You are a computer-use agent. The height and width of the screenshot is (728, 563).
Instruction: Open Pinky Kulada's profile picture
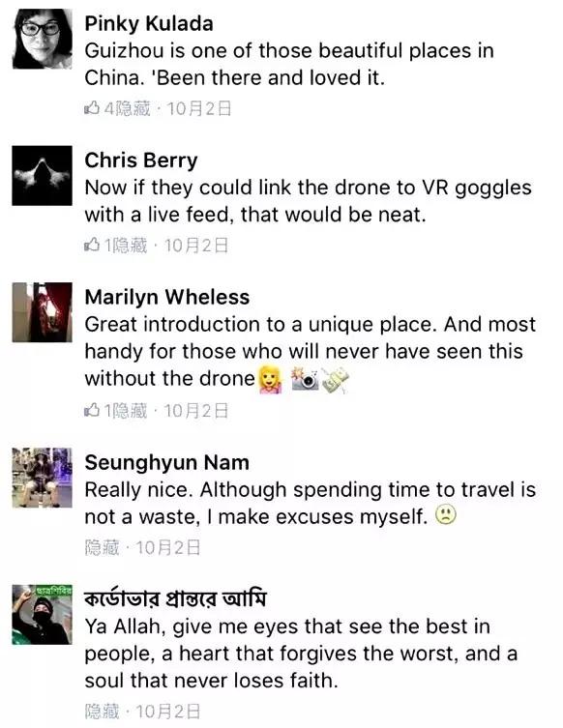click(42, 39)
